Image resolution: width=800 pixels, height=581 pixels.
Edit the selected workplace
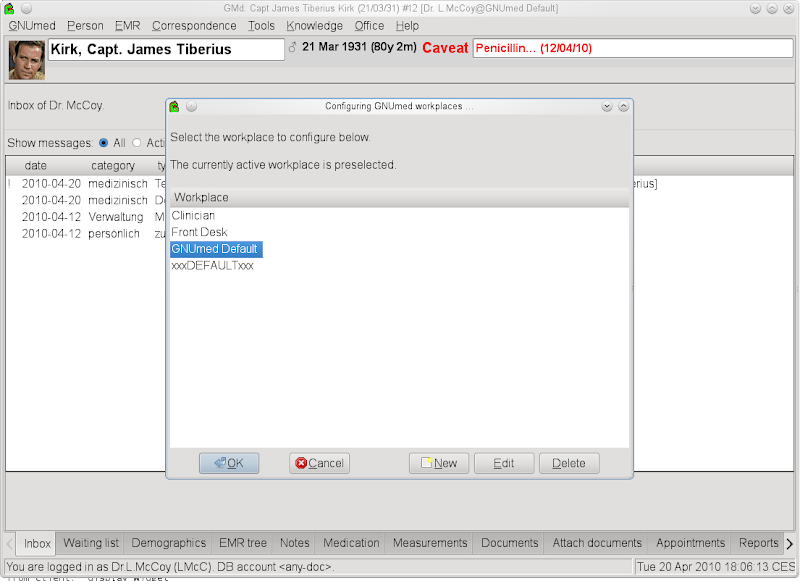coord(504,463)
